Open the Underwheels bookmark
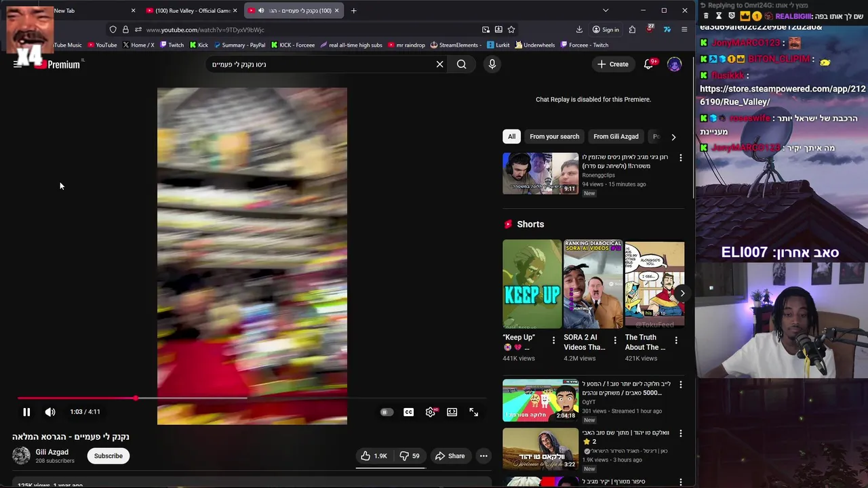This screenshot has width=868, height=488. point(535,45)
